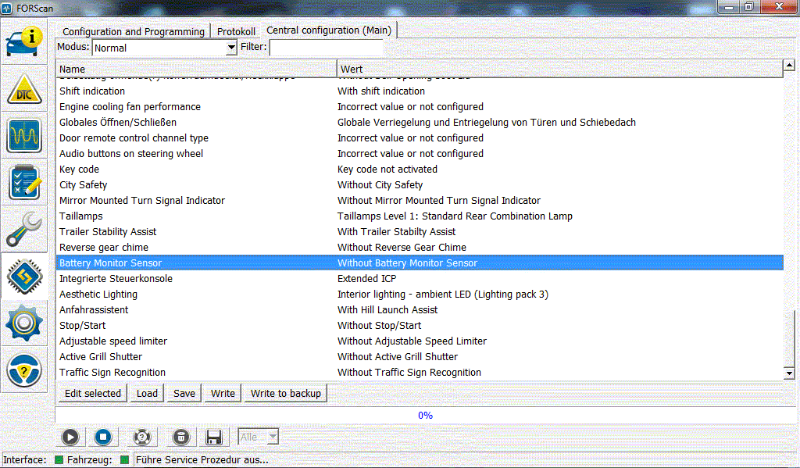Click the Fahrzeug green status indicator
Viewport: 800px width, 468px height.
point(124,460)
